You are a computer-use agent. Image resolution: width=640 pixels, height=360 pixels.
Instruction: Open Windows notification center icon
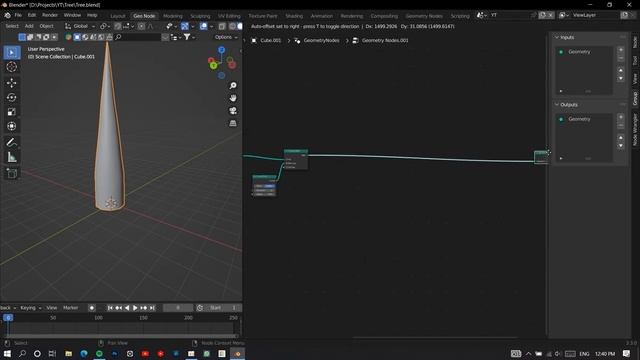pos(627,353)
